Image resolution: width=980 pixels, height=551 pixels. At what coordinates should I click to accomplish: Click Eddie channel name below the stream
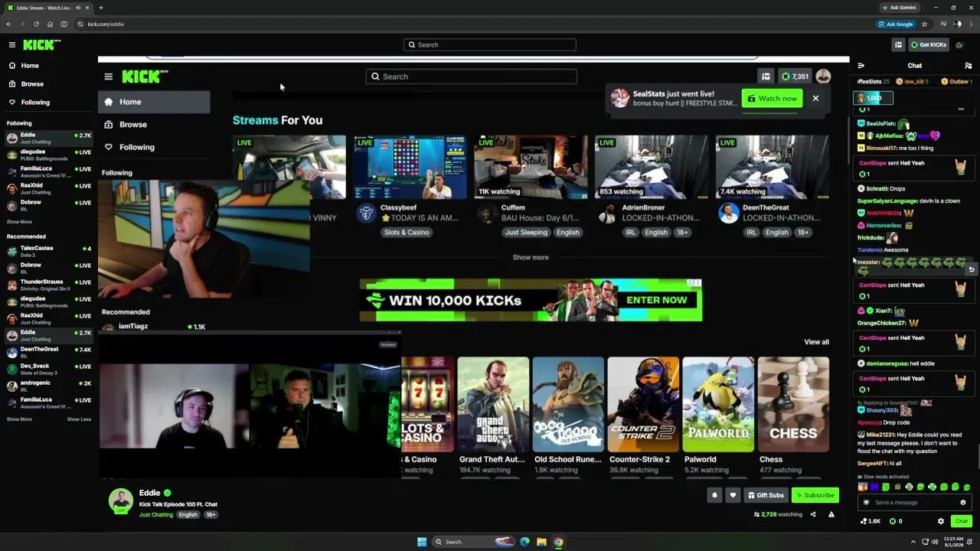(149, 494)
